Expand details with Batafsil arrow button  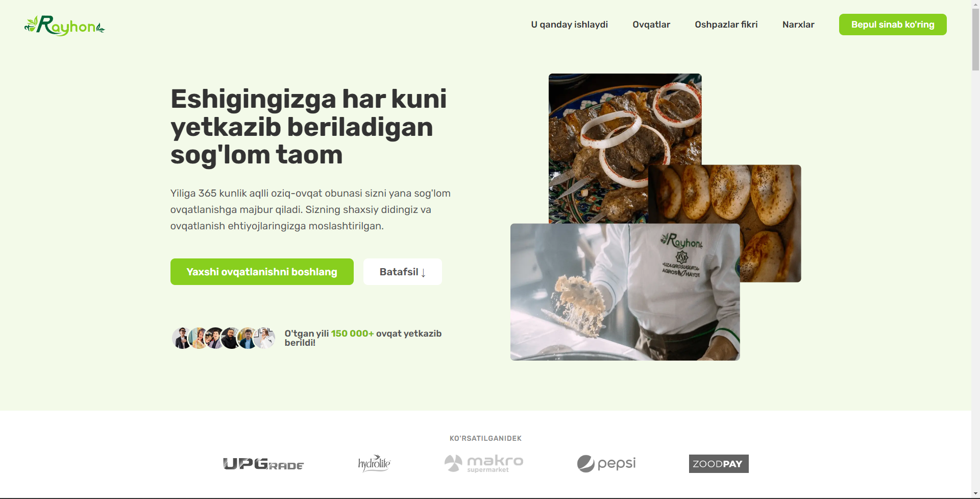[403, 272]
